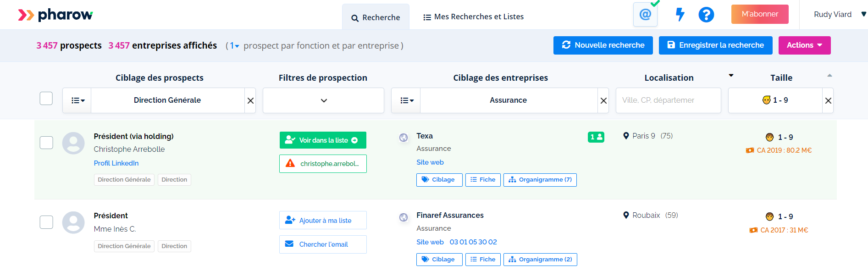Expand the Filtres de prospection dropdown
868x277 pixels.
tap(323, 100)
